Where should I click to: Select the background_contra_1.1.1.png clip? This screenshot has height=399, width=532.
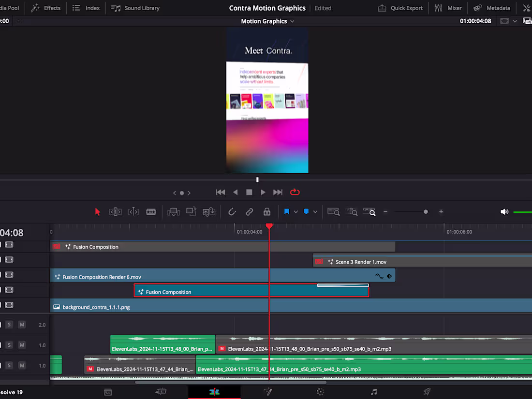click(145, 306)
